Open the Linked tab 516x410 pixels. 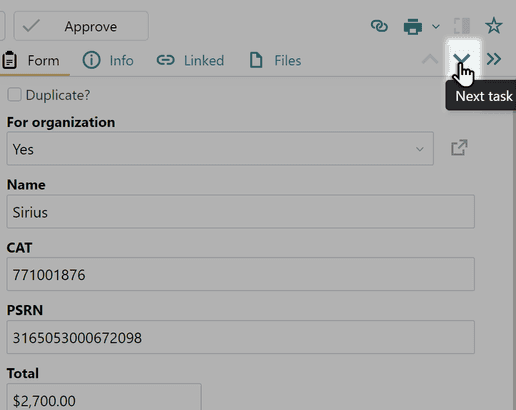click(190, 60)
